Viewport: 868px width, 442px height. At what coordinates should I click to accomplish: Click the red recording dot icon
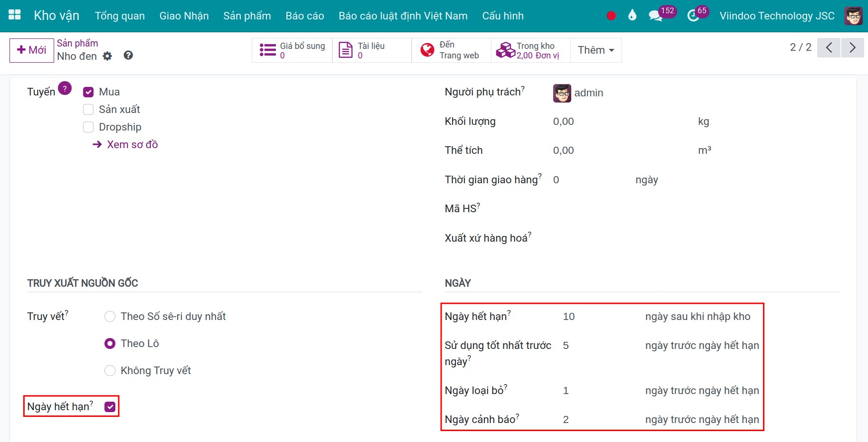tap(611, 16)
